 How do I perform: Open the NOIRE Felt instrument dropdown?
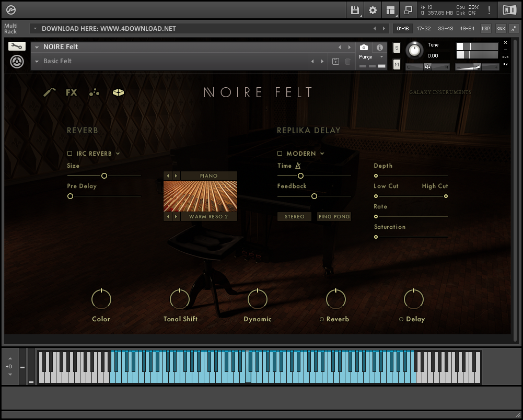click(x=37, y=47)
